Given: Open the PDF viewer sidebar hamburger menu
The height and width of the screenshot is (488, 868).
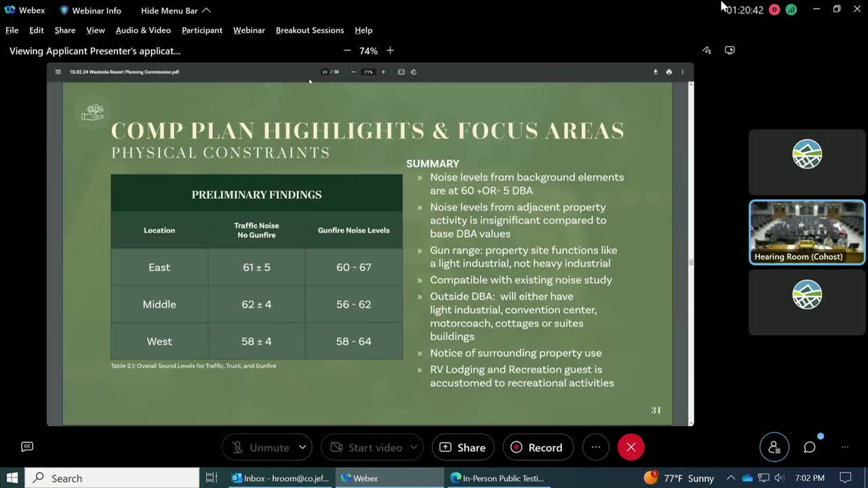Looking at the screenshot, I should (x=58, y=72).
